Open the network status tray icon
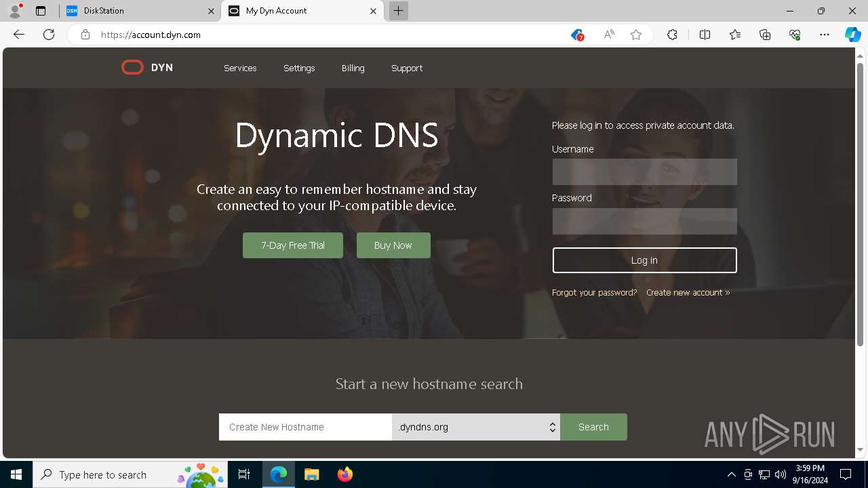This screenshot has height=488, width=868. click(764, 474)
